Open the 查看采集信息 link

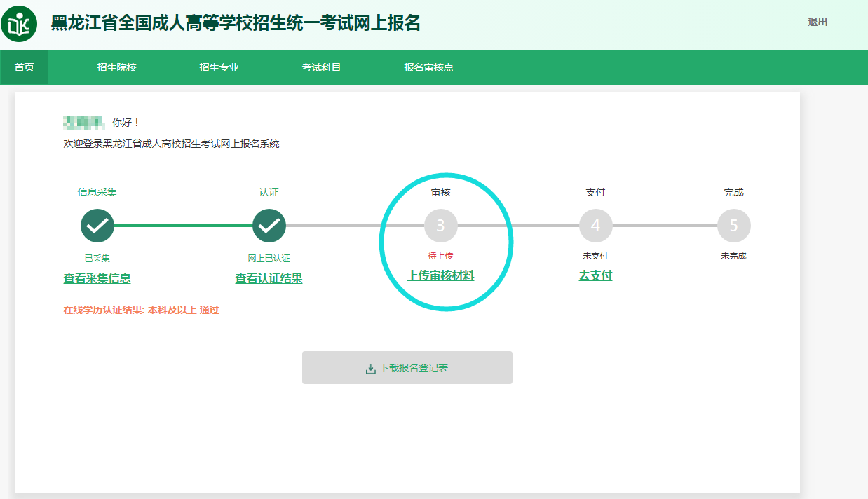97,278
